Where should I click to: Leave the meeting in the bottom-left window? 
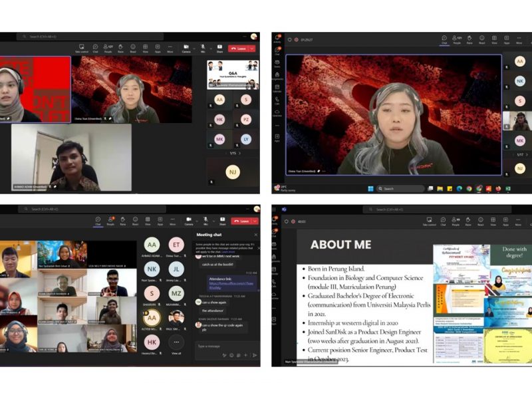coord(241,221)
